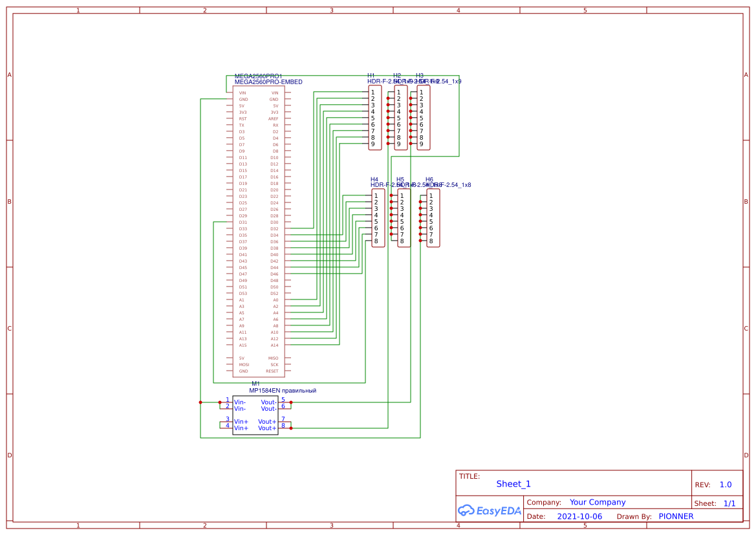This screenshot has height=535, width=756.
Task: Click the MEGA2560PRO-EMBED component name text
Action: click(268, 82)
